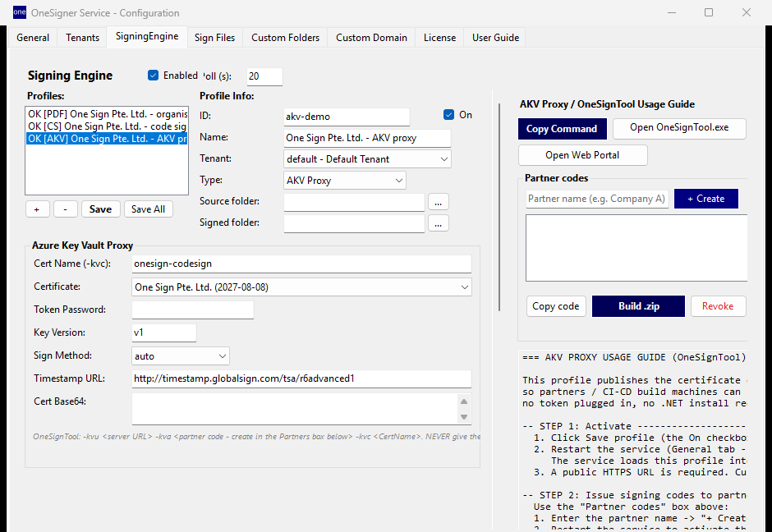Click the Save profile button
Viewport: 772px width, 532px height.
(x=100, y=209)
